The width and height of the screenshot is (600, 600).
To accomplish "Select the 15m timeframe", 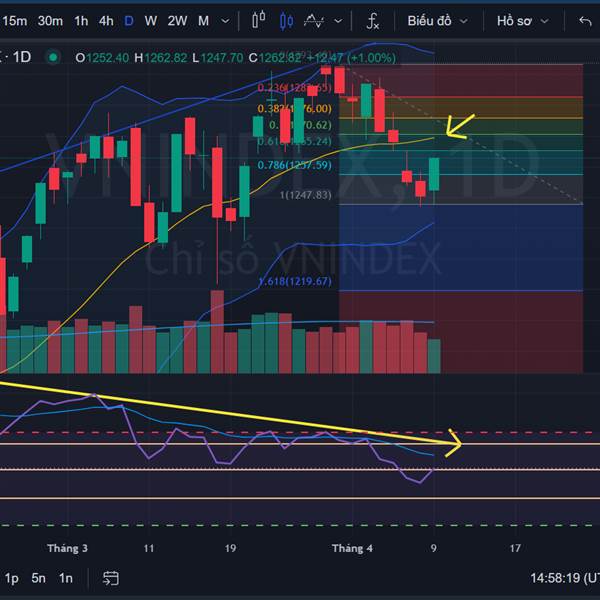I will pyautogui.click(x=15, y=21).
